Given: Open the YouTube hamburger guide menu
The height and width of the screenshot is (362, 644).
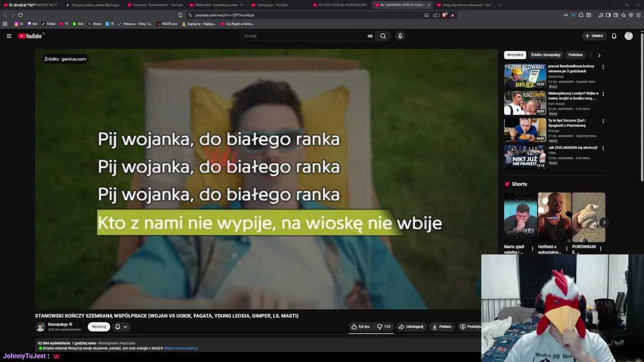Looking at the screenshot, I should 9,36.
